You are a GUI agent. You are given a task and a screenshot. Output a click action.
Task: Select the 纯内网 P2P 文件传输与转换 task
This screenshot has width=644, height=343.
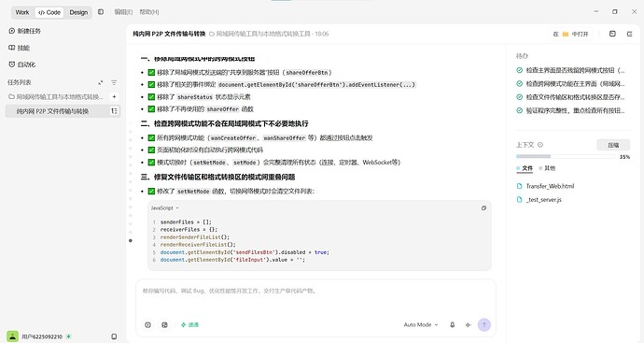click(63, 111)
